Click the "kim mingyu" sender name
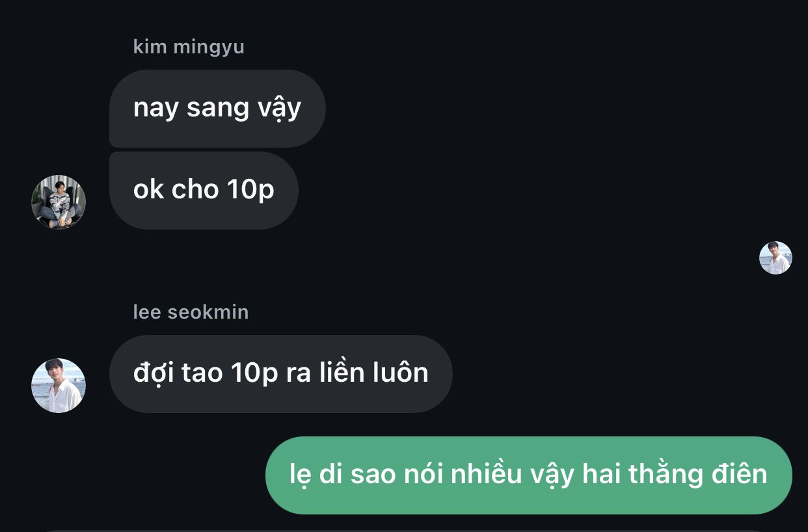This screenshot has width=808, height=532. pyautogui.click(x=189, y=47)
